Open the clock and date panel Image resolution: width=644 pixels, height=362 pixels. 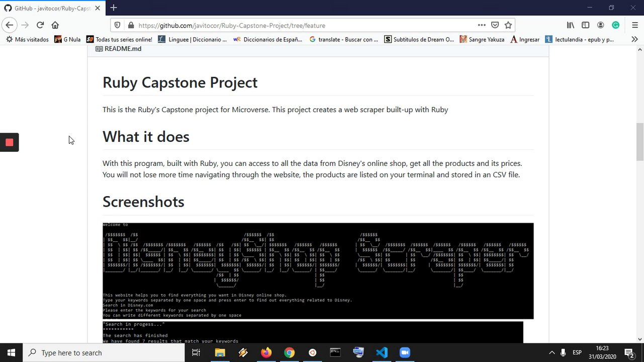(602, 352)
